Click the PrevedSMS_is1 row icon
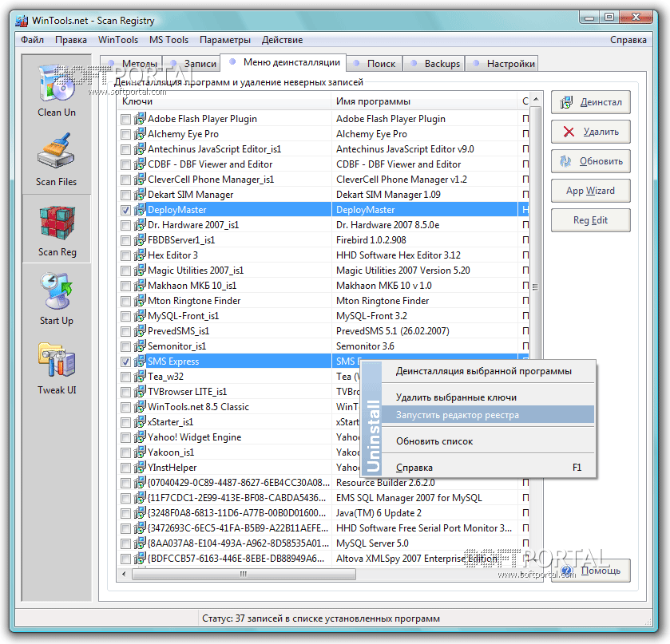Screen dimensions: 670x644 [140, 330]
